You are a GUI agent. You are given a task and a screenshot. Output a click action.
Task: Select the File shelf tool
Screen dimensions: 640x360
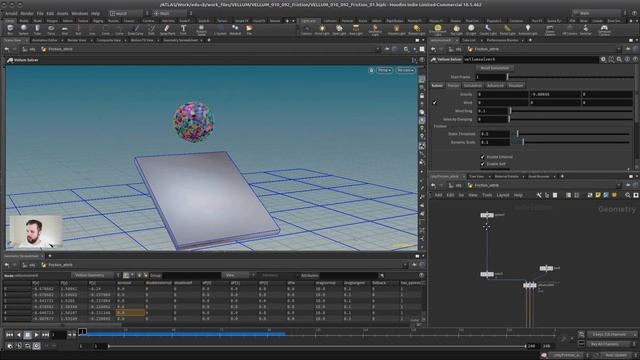249,29
